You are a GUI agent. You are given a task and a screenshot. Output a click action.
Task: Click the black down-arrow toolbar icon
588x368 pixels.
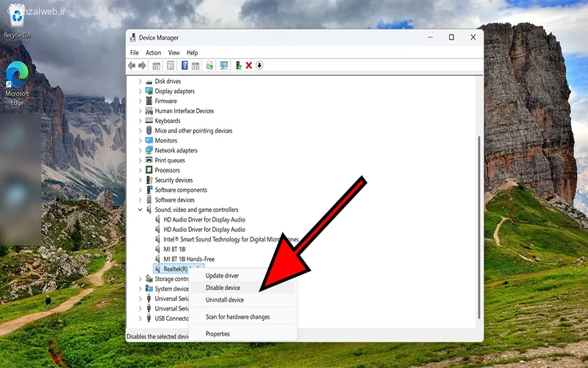(259, 66)
